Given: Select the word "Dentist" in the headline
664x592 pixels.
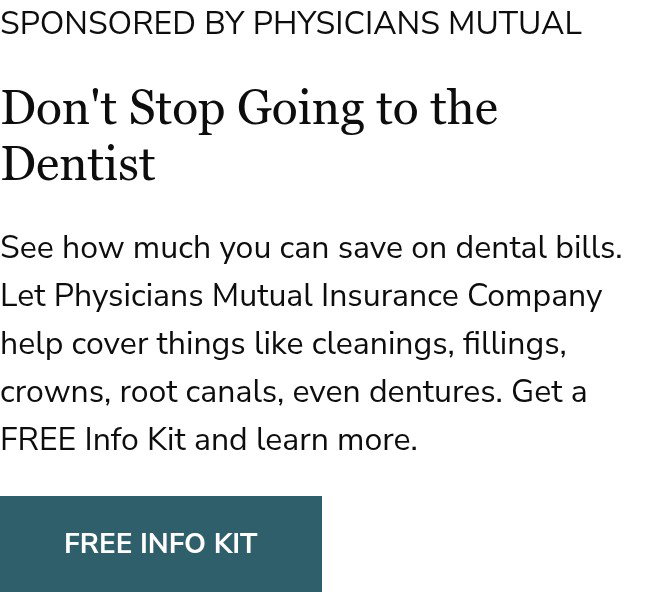Looking at the screenshot, I should coord(78,164).
